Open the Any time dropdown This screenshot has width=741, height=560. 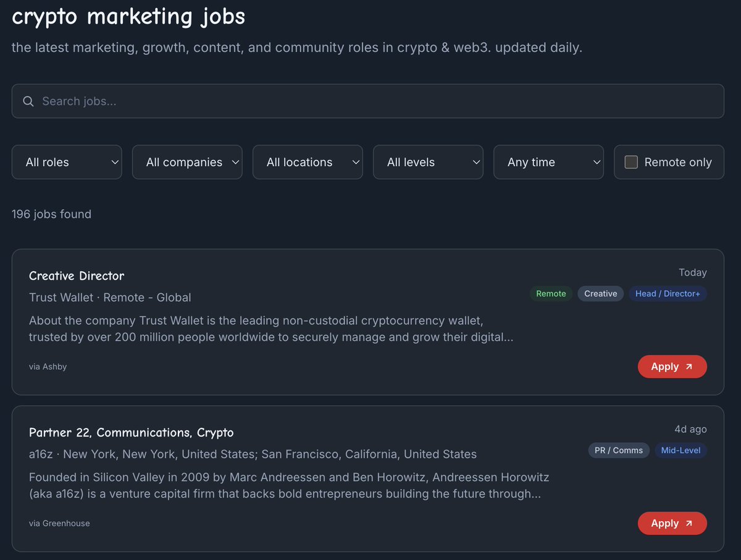click(548, 162)
